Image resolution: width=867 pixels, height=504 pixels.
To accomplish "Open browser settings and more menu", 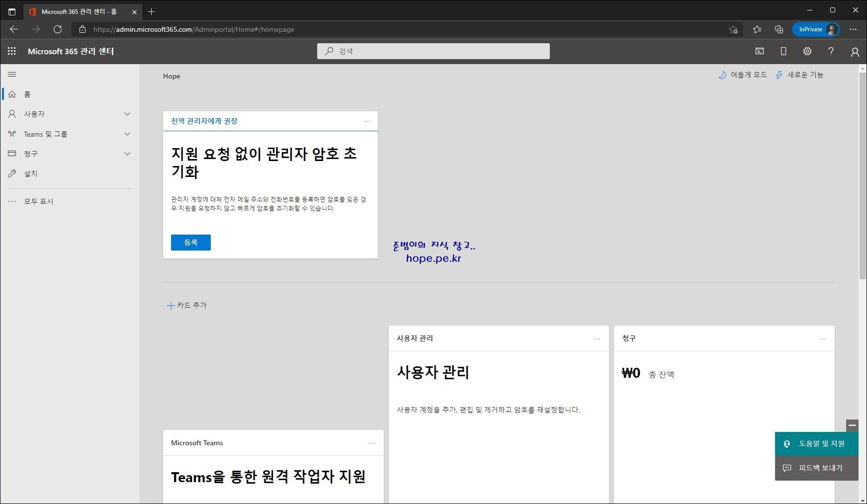I will [x=853, y=29].
